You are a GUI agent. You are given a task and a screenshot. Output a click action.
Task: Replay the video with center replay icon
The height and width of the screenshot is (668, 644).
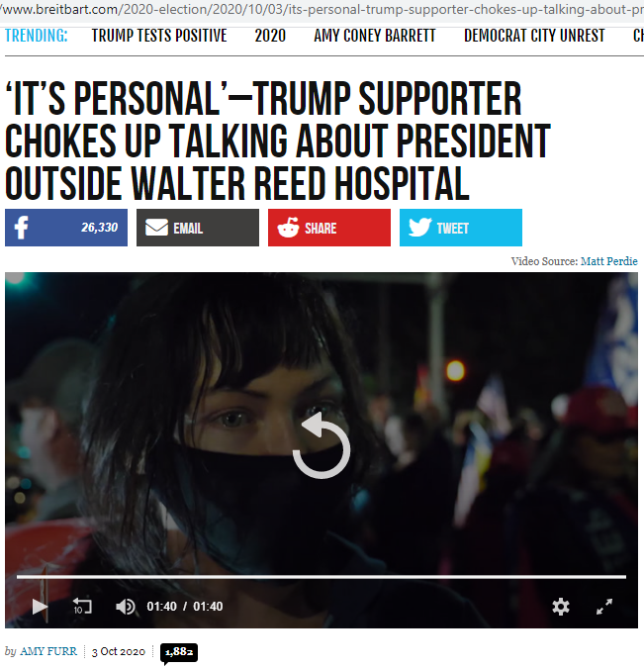coord(322,444)
